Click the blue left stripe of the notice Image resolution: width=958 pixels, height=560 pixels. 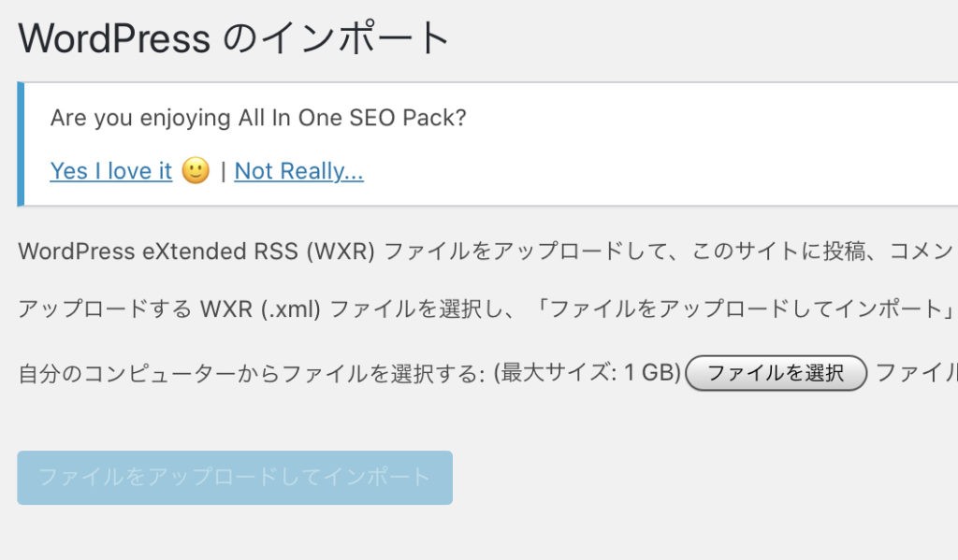tap(21, 144)
